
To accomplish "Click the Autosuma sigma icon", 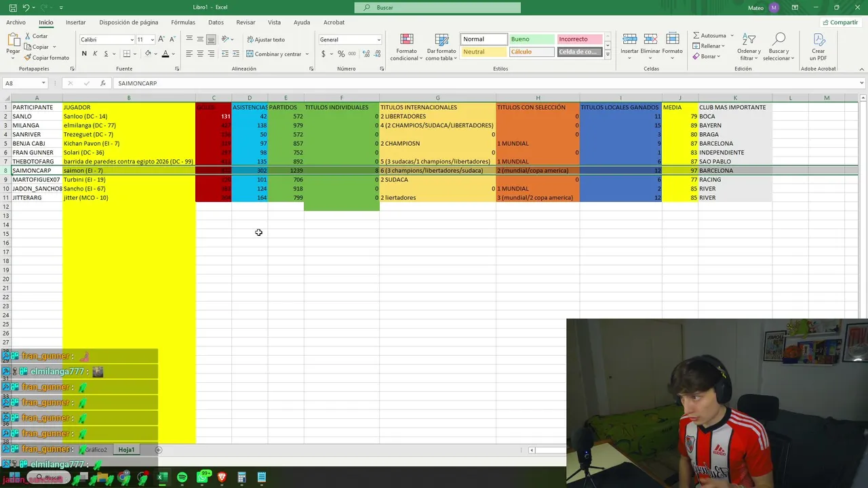I will pyautogui.click(x=696, y=36).
